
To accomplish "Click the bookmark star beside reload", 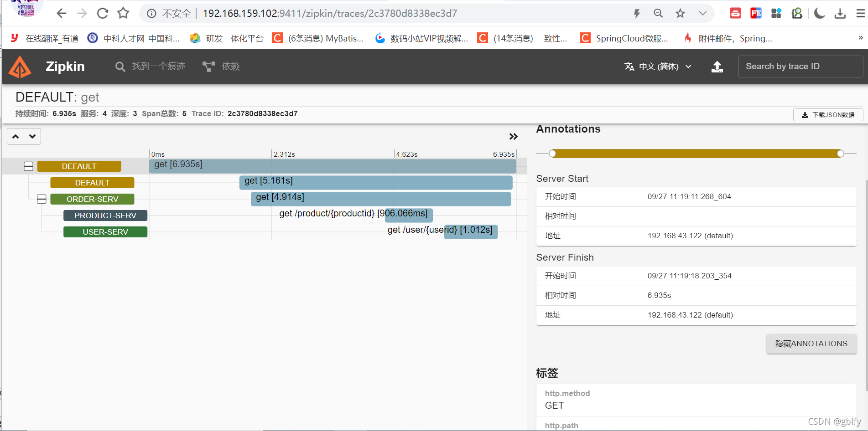I will tap(123, 13).
